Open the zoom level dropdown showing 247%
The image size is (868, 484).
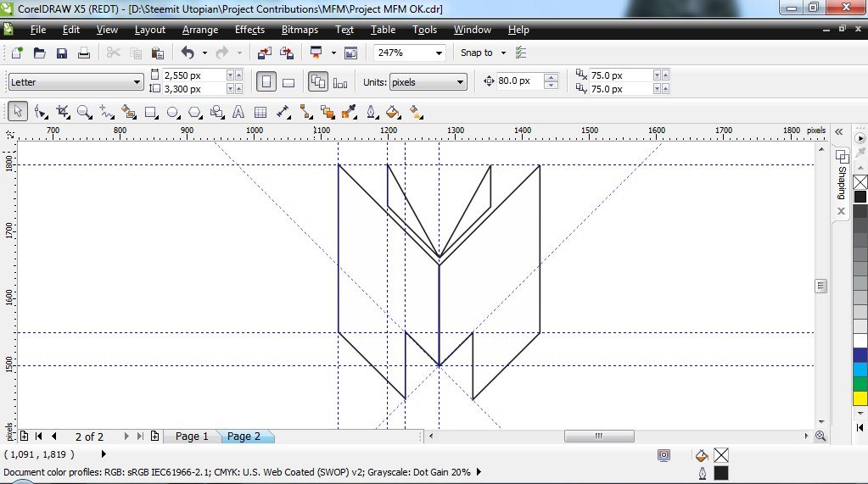click(439, 53)
